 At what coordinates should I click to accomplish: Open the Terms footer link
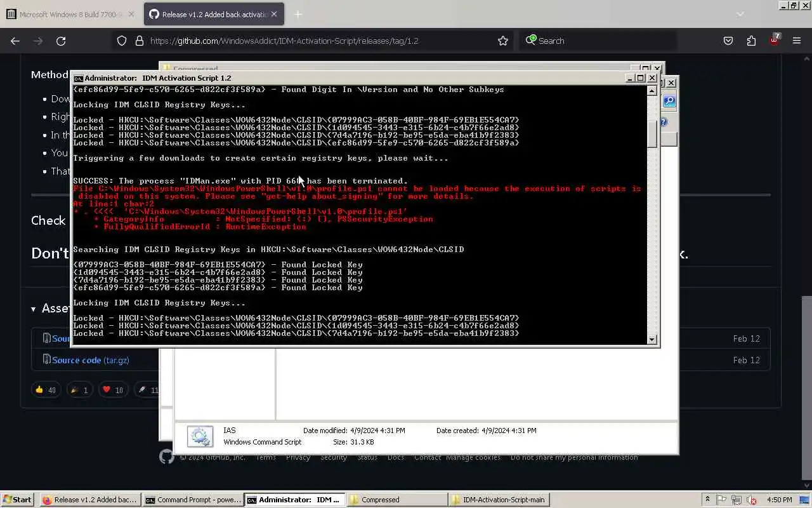click(266, 457)
